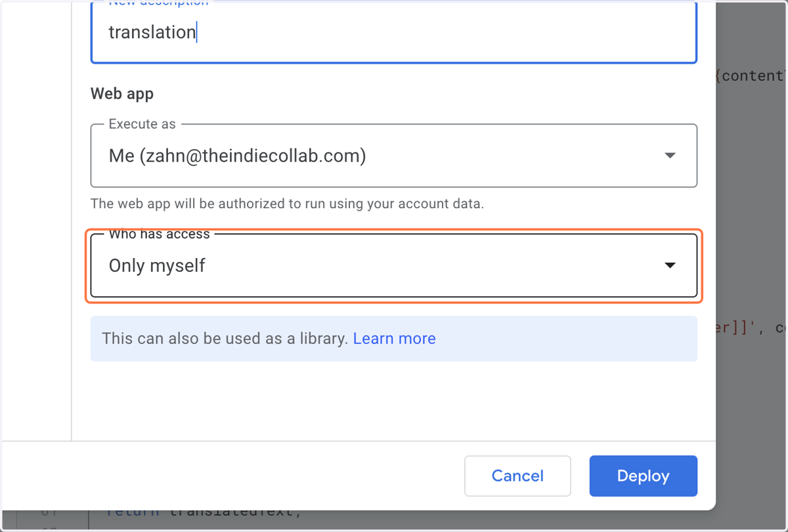Open the "Execute as" dropdown
This screenshot has height=532, width=788.
point(393,156)
